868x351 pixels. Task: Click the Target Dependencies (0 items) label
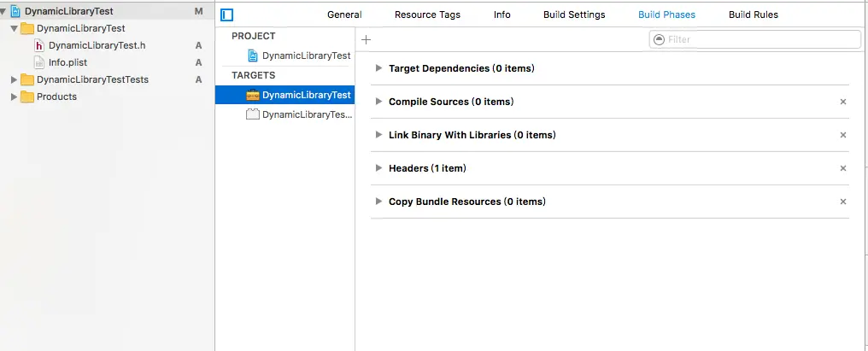461,68
